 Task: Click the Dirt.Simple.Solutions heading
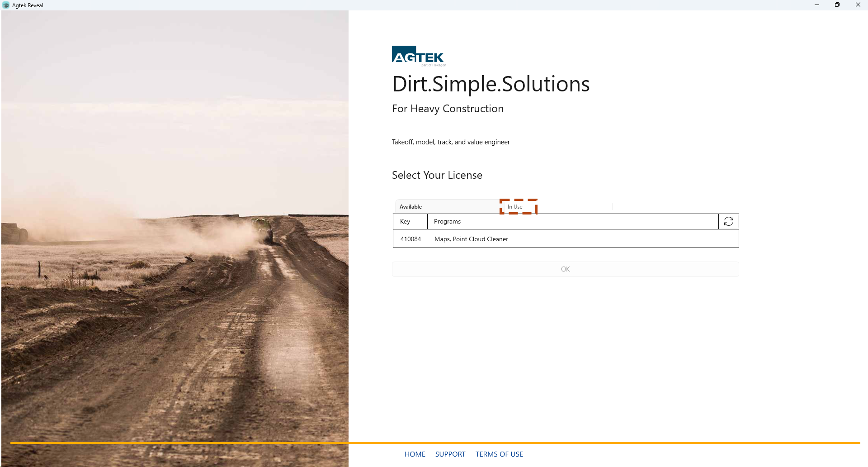tap(491, 84)
